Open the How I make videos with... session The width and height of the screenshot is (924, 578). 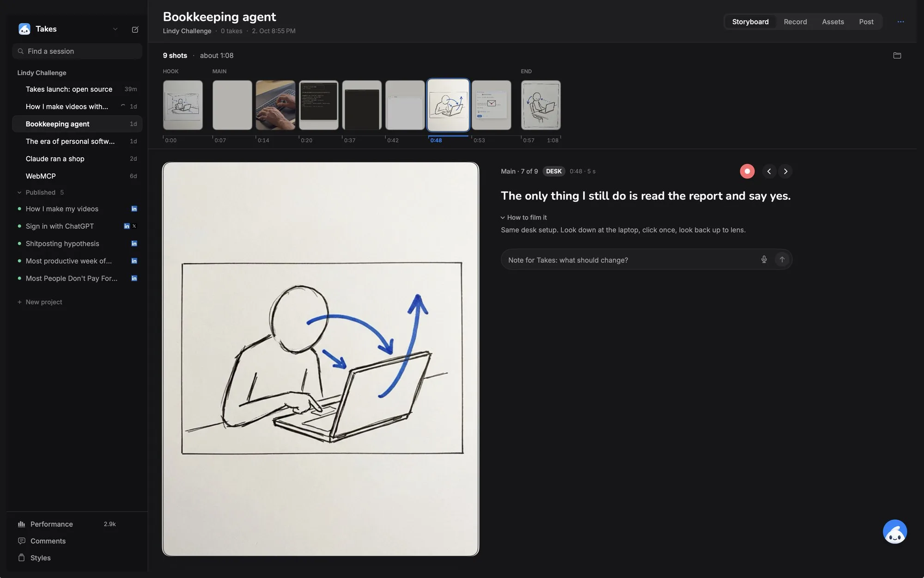(x=77, y=106)
